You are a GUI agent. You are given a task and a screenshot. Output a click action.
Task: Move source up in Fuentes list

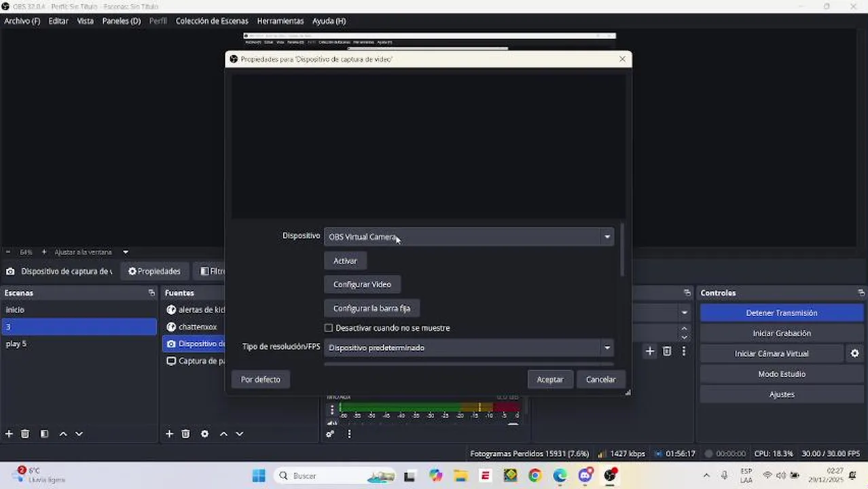[223, 434]
